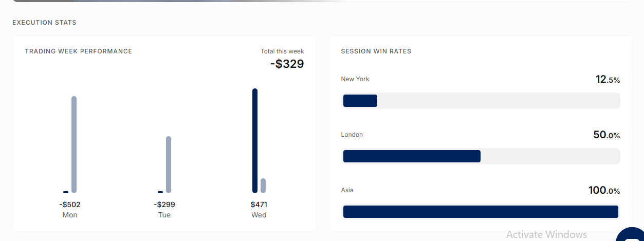Click the New York 12.5% value

(608, 80)
